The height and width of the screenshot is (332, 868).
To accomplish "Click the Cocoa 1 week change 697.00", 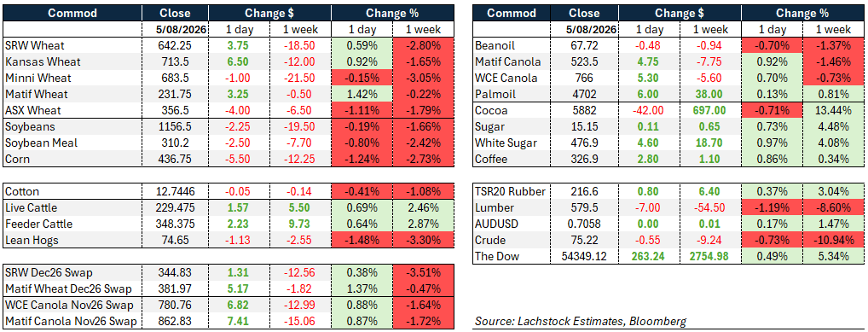I will [706, 111].
